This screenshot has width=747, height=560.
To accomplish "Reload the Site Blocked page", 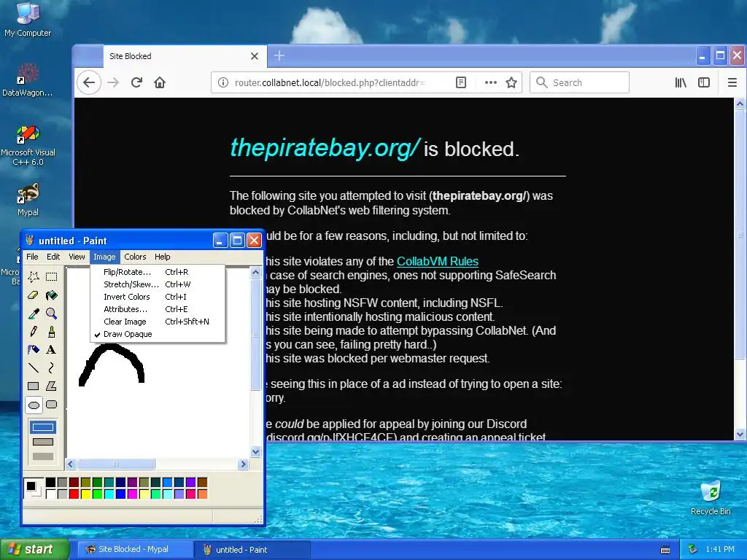I will tap(136, 82).
